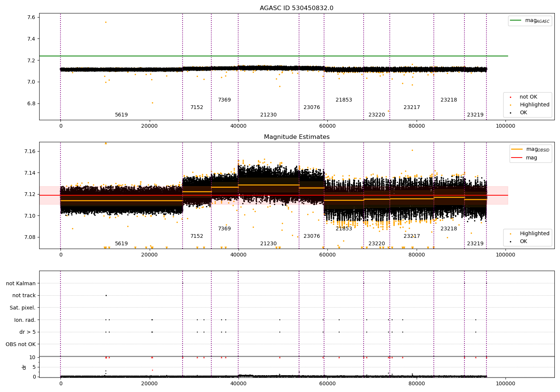Click the 100000 x-tick under the top plot

(x=505, y=126)
